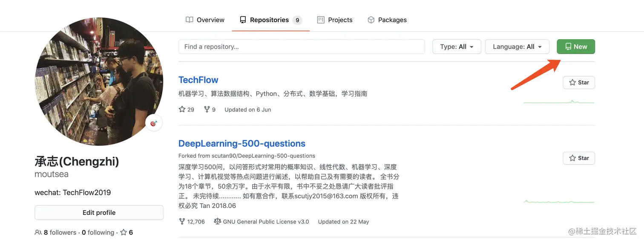View the 6 starred repositories link
Screen dimensions: 644x243
pos(126,232)
